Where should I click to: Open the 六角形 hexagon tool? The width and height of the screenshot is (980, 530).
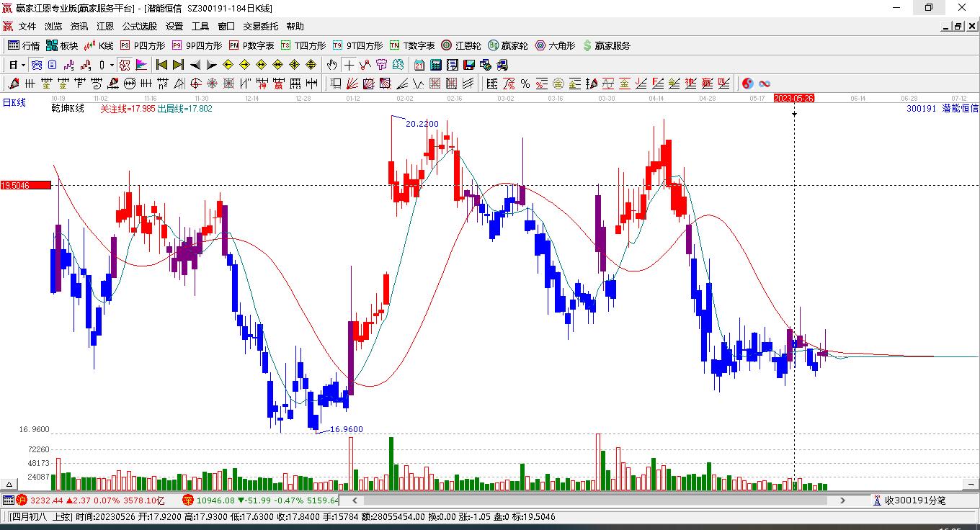(555, 45)
